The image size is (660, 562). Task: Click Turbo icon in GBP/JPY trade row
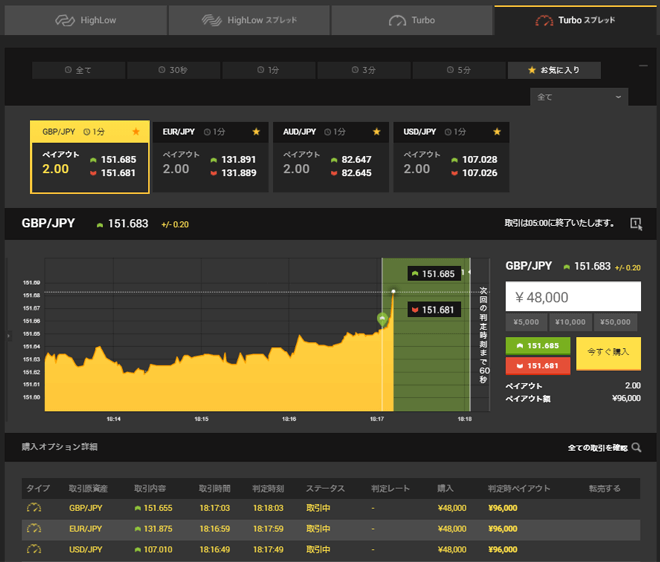point(34,508)
